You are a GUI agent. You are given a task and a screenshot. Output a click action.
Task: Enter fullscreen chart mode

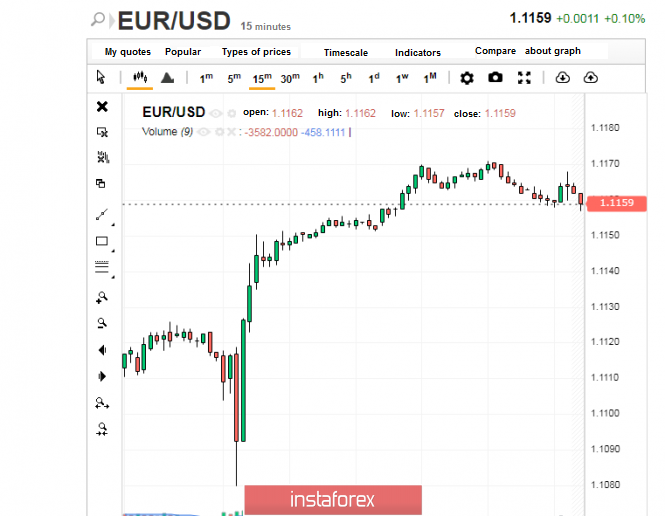[524, 78]
